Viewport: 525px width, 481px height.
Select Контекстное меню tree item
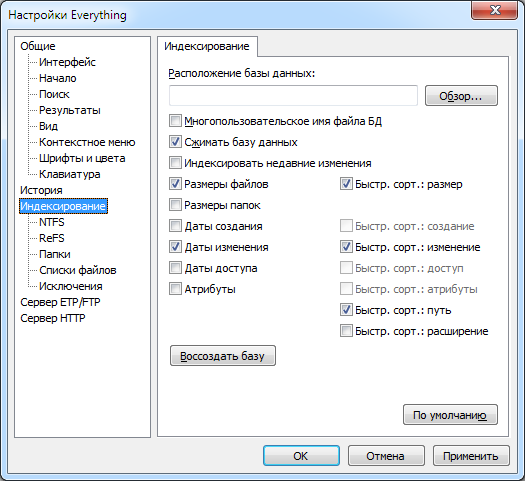[87, 142]
